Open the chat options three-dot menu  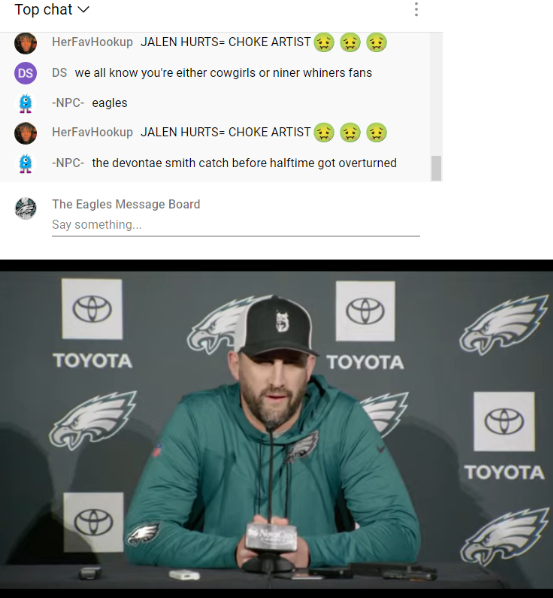click(416, 9)
